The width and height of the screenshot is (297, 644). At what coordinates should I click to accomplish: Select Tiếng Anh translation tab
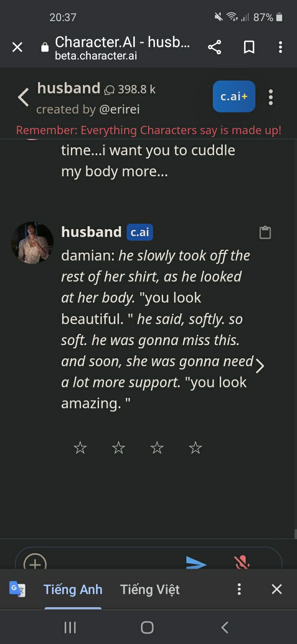(x=73, y=589)
